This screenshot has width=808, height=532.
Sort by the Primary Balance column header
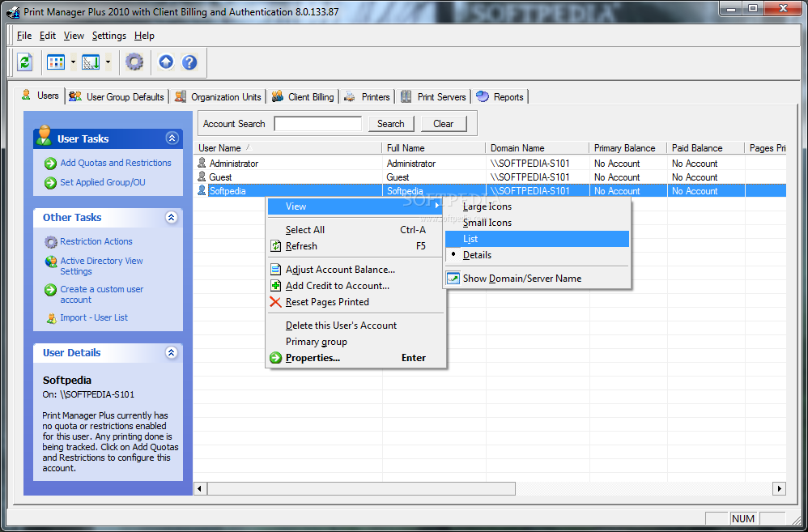[627, 148]
